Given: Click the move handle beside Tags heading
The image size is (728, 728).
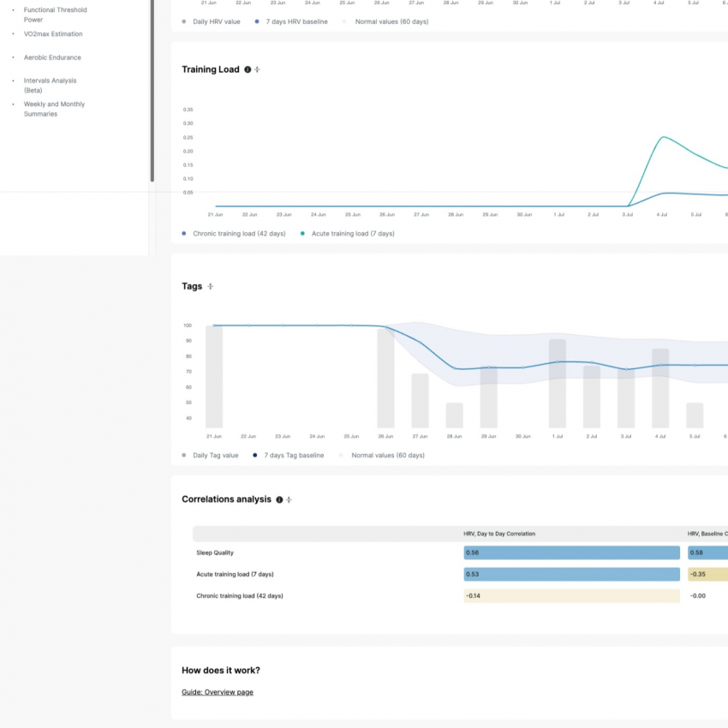Looking at the screenshot, I should 211,286.
